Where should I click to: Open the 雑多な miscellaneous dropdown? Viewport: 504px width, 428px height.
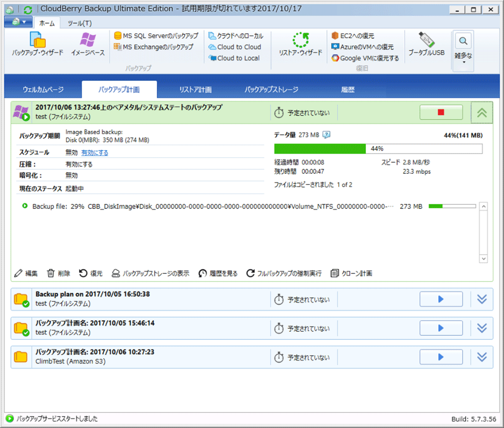463,50
